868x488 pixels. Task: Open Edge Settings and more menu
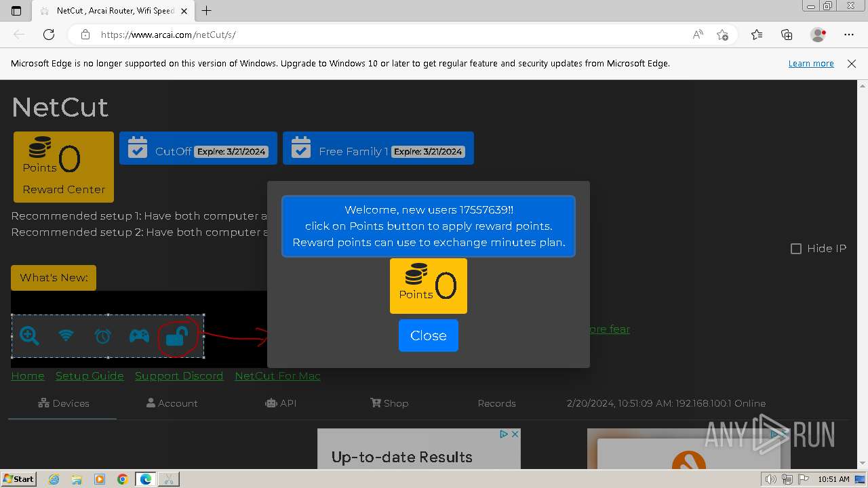(x=849, y=35)
